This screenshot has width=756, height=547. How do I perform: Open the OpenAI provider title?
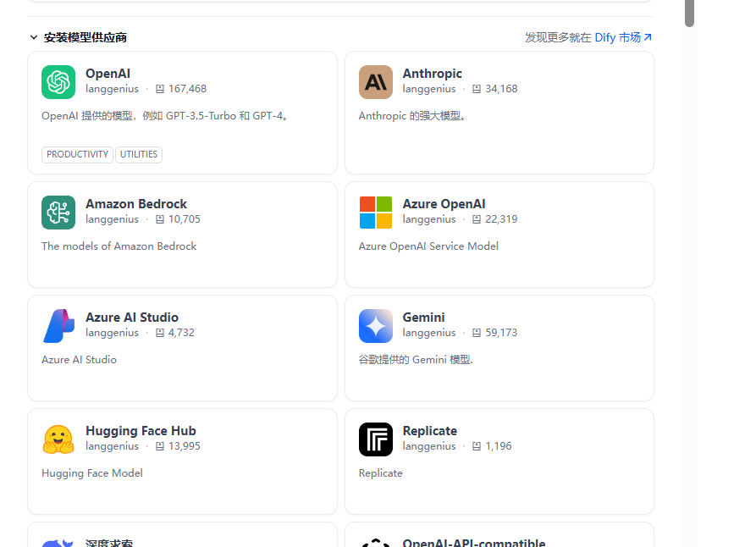click(108, 74)
